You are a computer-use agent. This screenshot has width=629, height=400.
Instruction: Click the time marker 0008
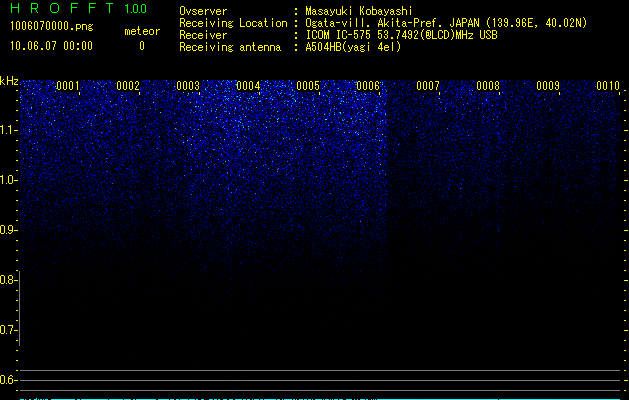pyautogui.click(x=488, y=86)
